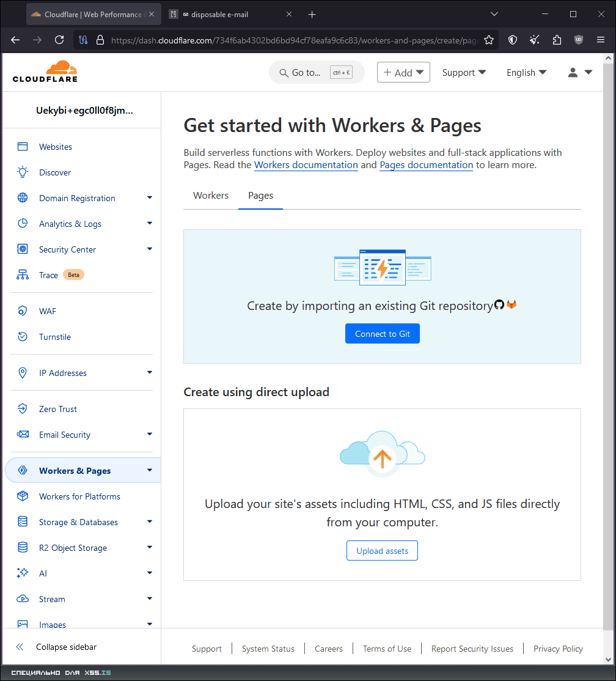Expand the AI submenu arrow
The height and width of the screenshot is (681, 616).
(150, 572)
